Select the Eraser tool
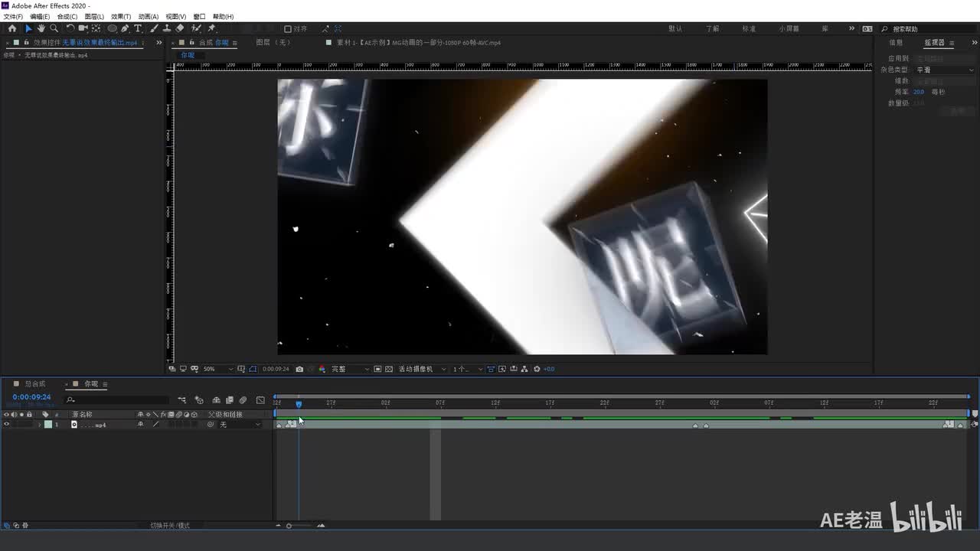This screenshot has height=551, width=980. coord(180,28)
